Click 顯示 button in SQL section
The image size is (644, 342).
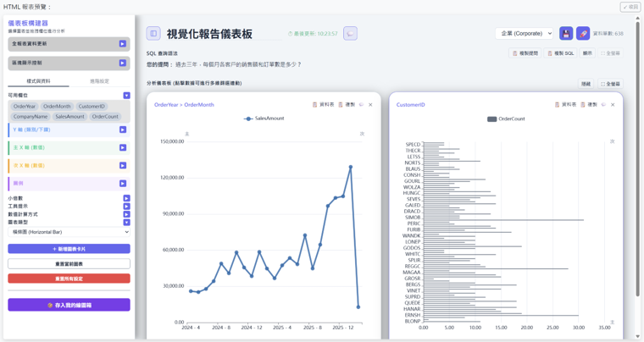pos(587,53)
